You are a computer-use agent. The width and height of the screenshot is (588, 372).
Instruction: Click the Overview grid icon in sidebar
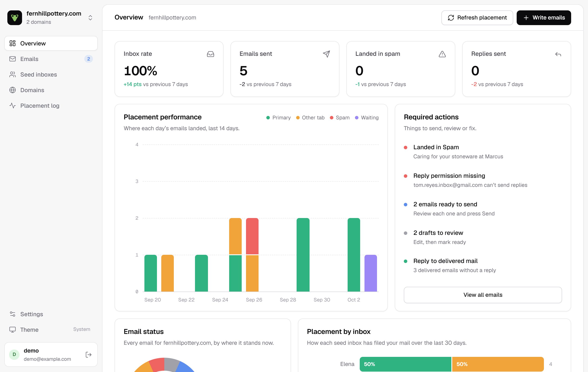(13, 43)
